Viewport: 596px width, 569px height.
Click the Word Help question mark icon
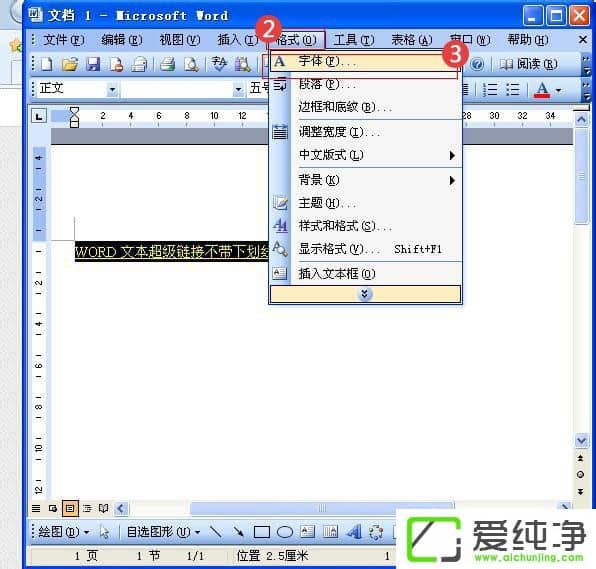click(477, 64)
